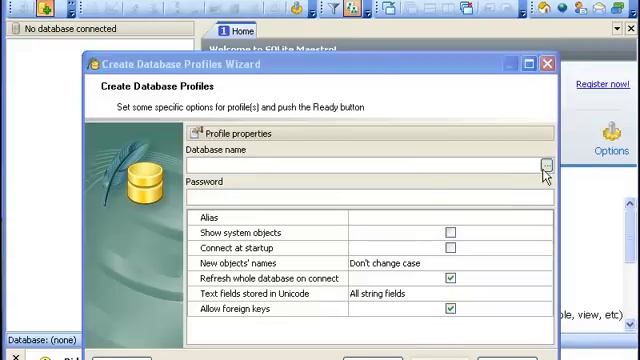Enable the Connect at startup checkbox

point(451,248)
